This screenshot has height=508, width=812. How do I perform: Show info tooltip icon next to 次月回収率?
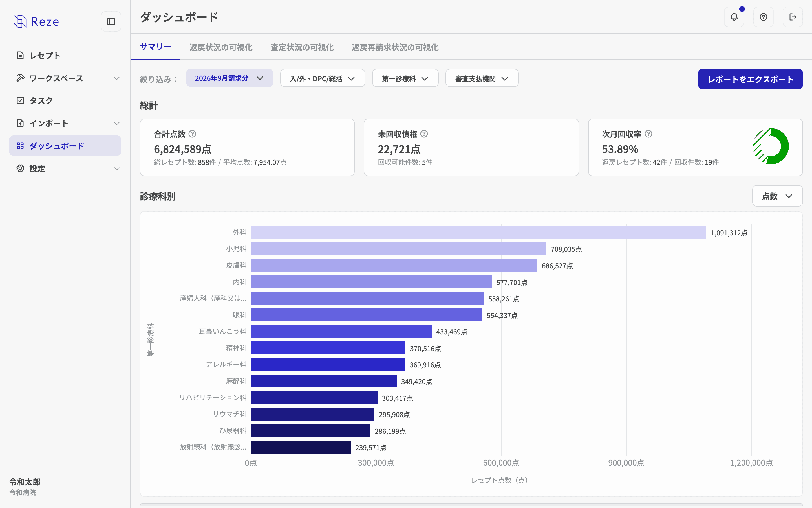pos(648,134)
